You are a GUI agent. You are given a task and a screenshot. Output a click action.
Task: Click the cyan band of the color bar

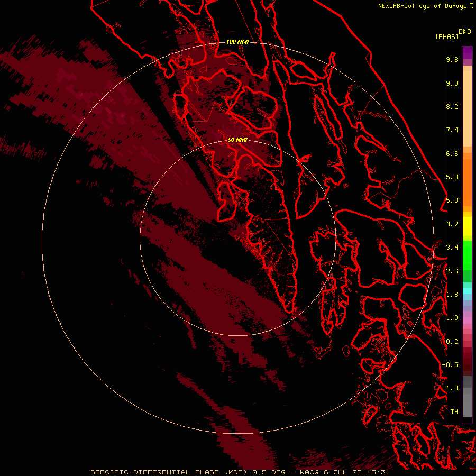click(467, 291)
